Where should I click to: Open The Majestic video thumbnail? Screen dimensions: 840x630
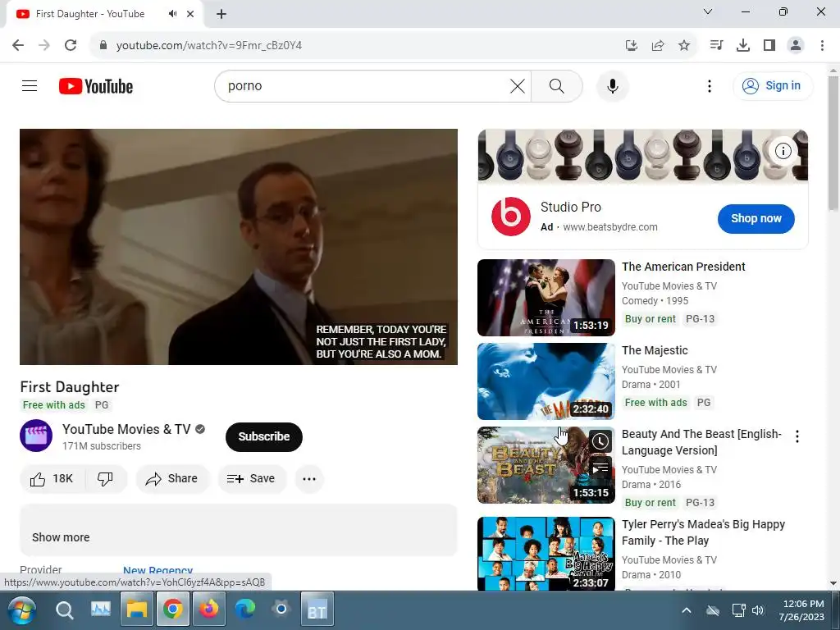[x=546, y=381]
